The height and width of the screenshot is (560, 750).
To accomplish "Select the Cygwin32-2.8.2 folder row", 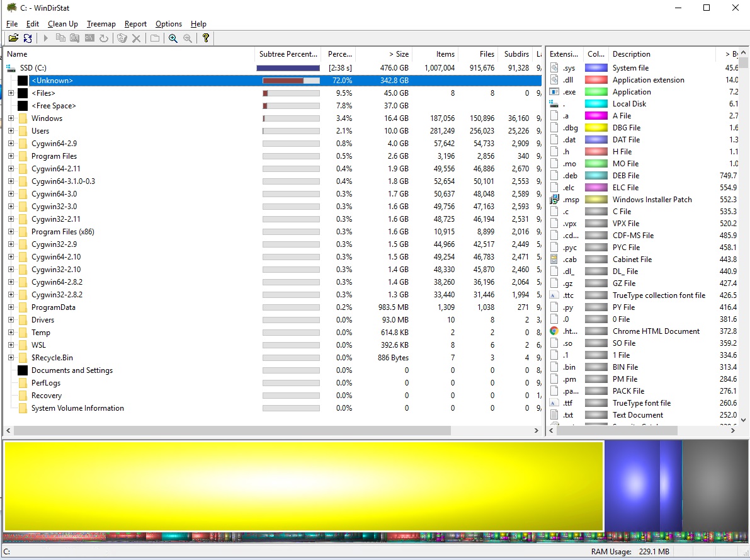I will 273,295.
